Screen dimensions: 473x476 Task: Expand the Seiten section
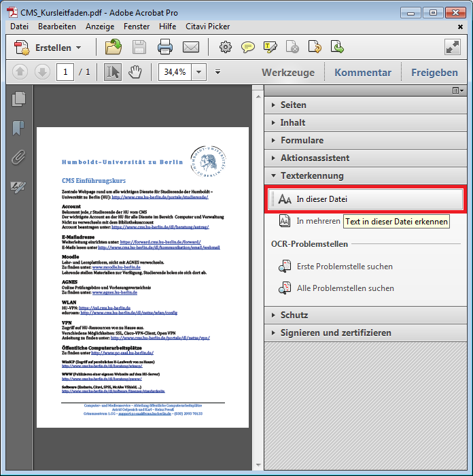pyautogui.click(x=293, y=105)
